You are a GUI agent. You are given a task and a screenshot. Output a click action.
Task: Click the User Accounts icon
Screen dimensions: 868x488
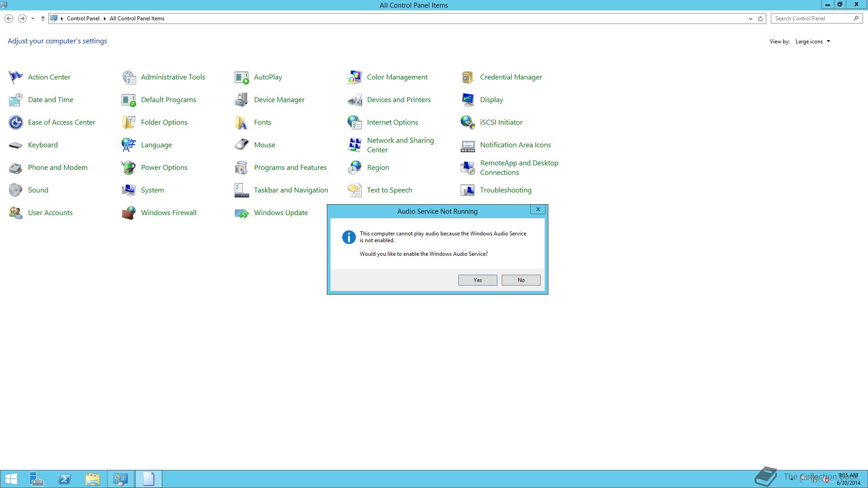(x=16, y=213)
